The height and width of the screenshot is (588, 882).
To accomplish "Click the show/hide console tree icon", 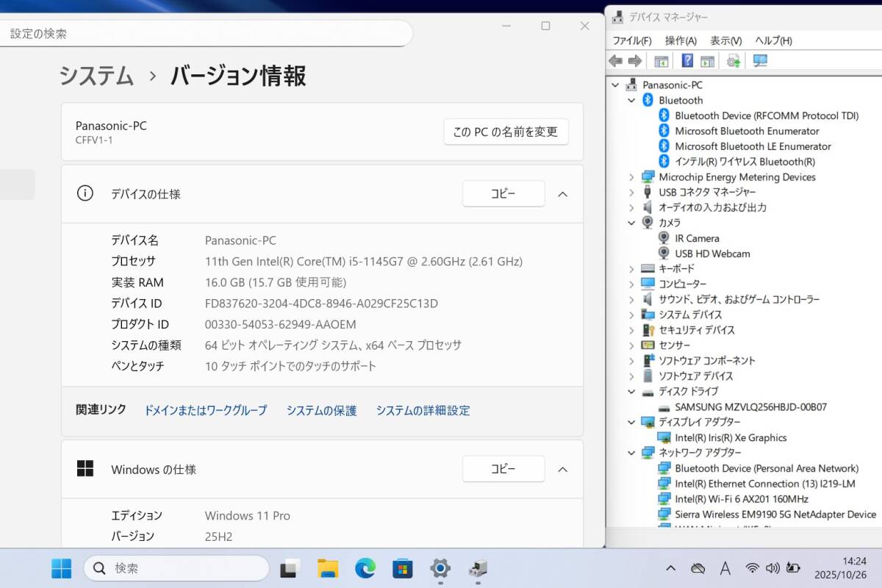I will pyautogui.click(x=661, y=61).
